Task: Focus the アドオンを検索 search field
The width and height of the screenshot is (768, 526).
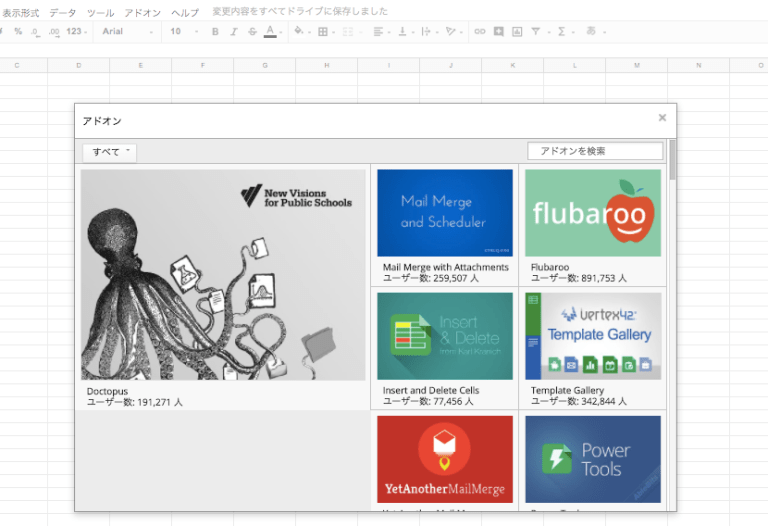Action: 595,151
